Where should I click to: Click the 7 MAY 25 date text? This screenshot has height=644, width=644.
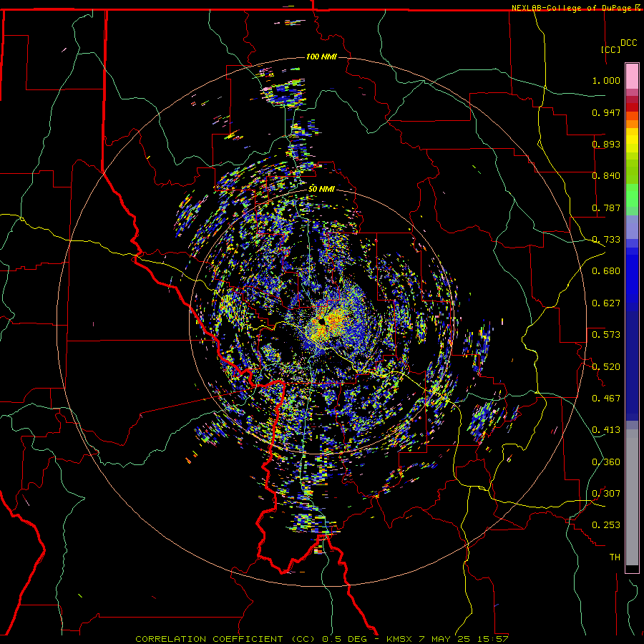444,639
